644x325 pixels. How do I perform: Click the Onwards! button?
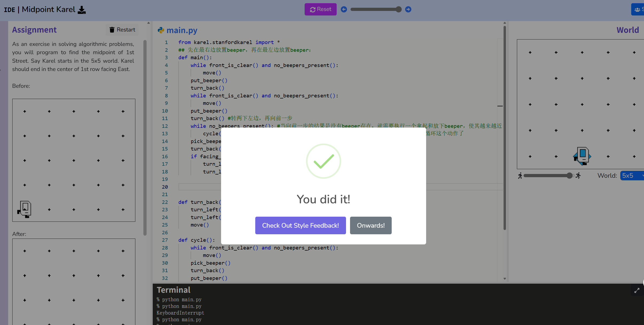click(371, 225)
